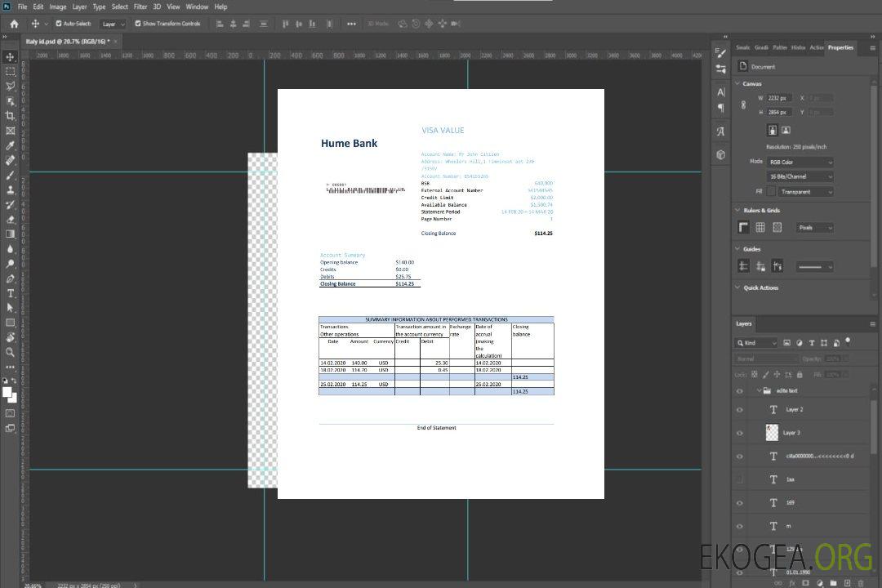The image size is (882, 588).
Task: Select the Hand tool
Action: [10, 337]
